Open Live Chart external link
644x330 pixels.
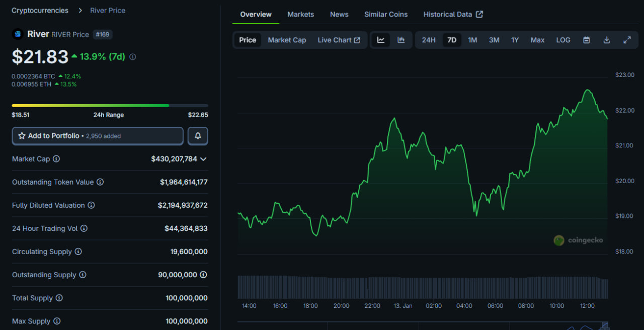pyautogui.click(x=339, y=40)
